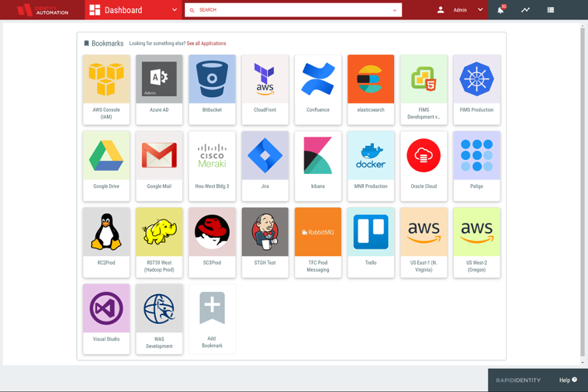Launch the Visual Studio bookmark icon
This screenshot has height=392, width=588.
click(106, 308)
